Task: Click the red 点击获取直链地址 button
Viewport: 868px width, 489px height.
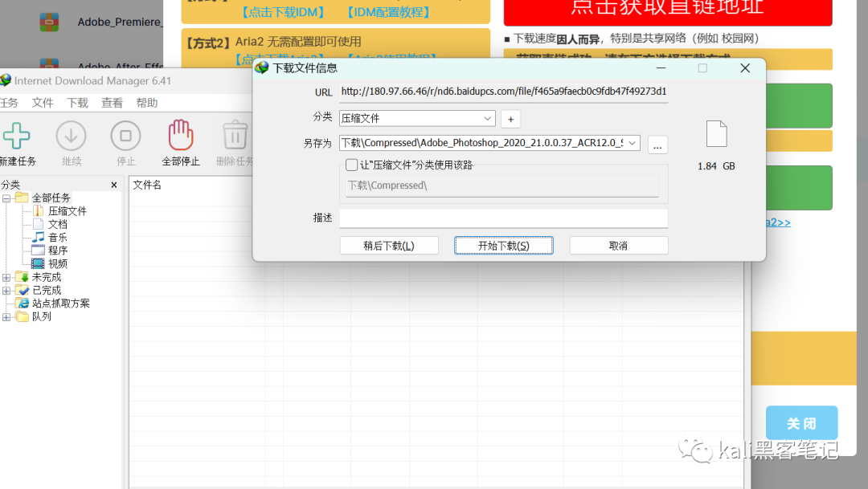Action: 668,11
